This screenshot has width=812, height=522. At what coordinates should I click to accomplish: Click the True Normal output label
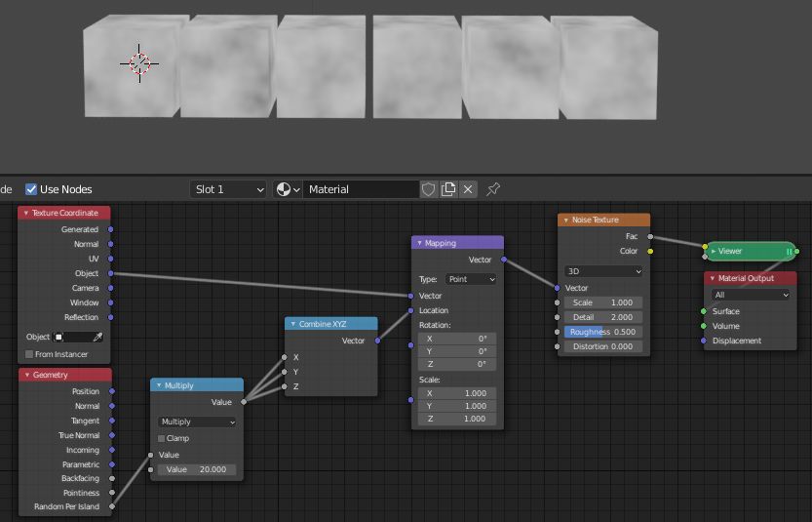[x=79, y=435]
